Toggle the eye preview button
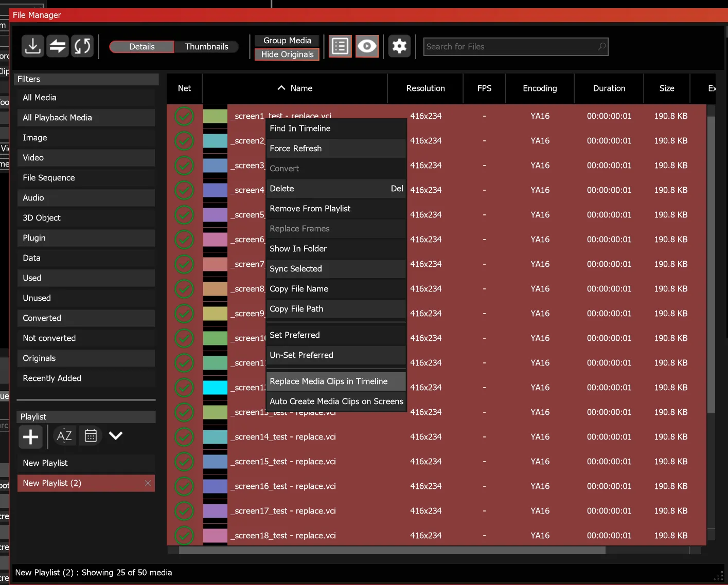The image size is (728, 585). pos(367,46)
